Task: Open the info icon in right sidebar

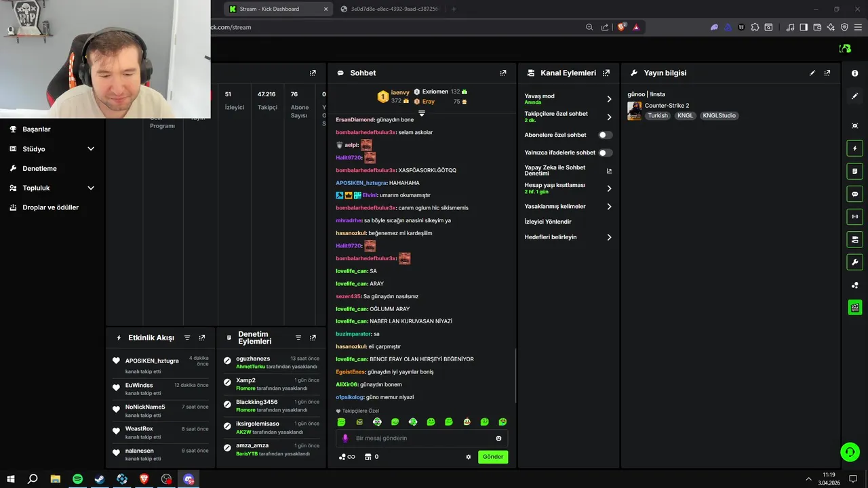Action: point(854,73)
